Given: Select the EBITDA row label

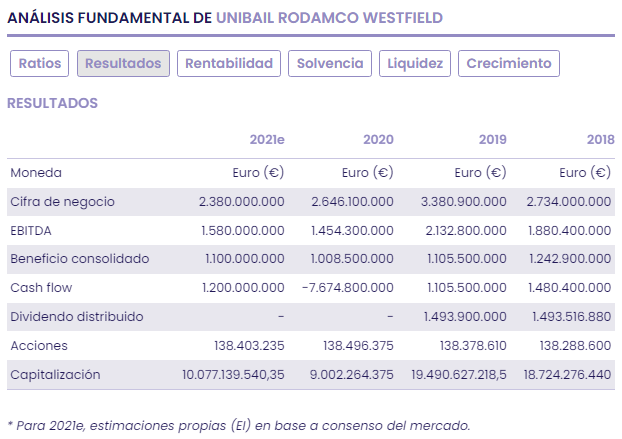Looking at the screenshot, I should point(32,230).
